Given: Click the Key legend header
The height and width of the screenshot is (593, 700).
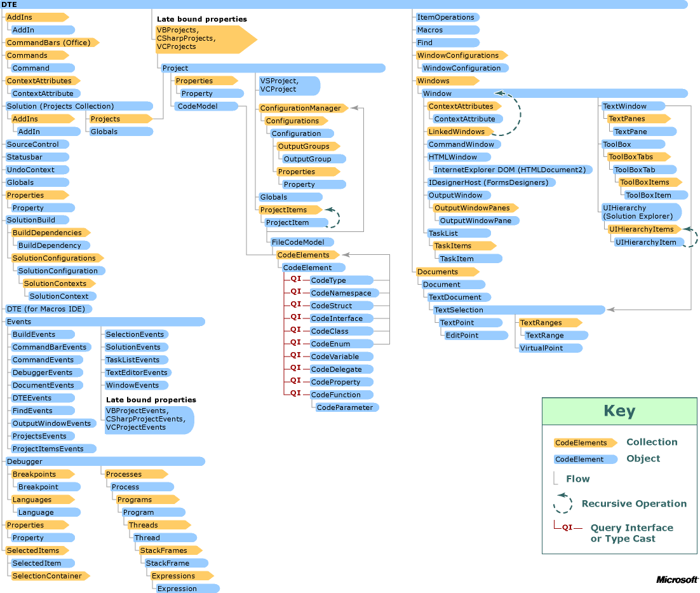Looking at the screenshot, I should click(x=619, y=411).
